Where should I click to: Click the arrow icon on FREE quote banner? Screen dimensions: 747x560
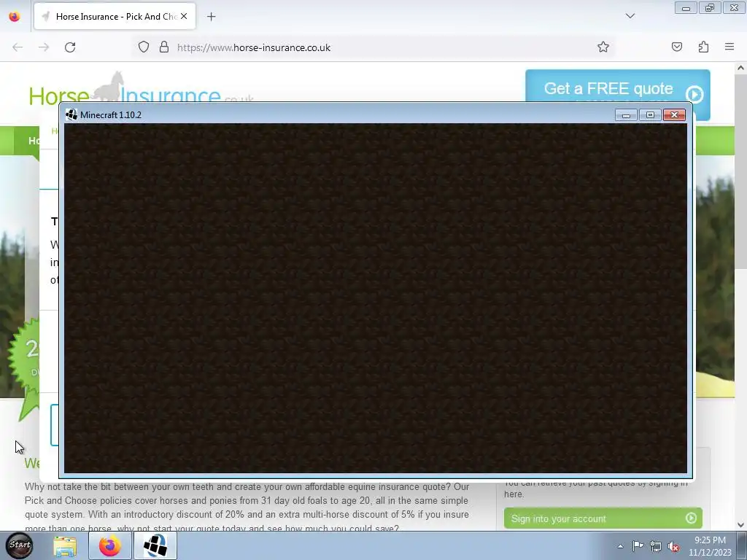pyautogui.click(x=695, y=94)
